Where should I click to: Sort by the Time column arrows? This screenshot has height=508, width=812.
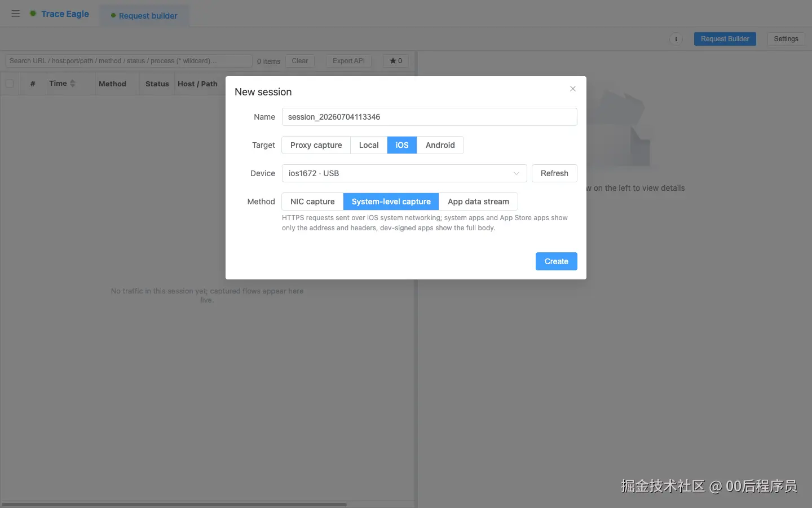(72, 84)
